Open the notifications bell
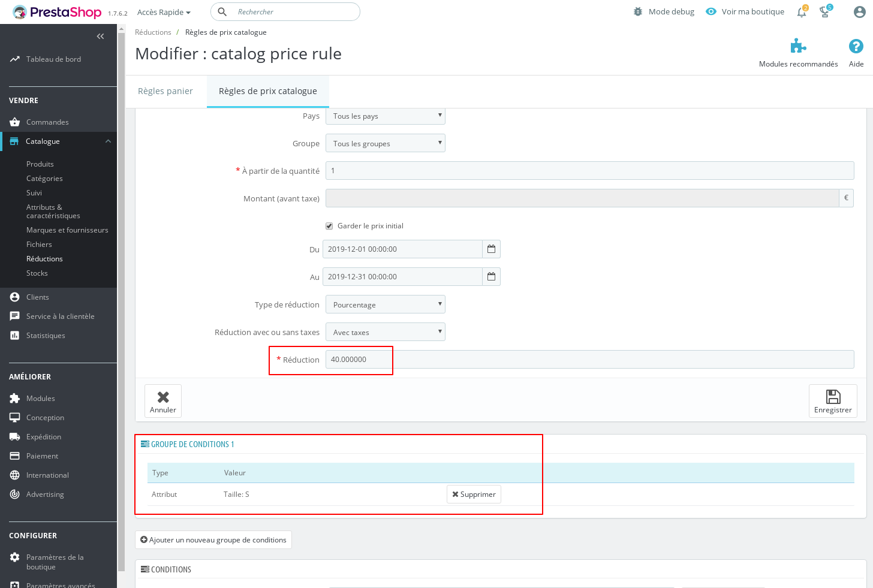Screen dimensions: 873x588 click(x=802, y=11)
